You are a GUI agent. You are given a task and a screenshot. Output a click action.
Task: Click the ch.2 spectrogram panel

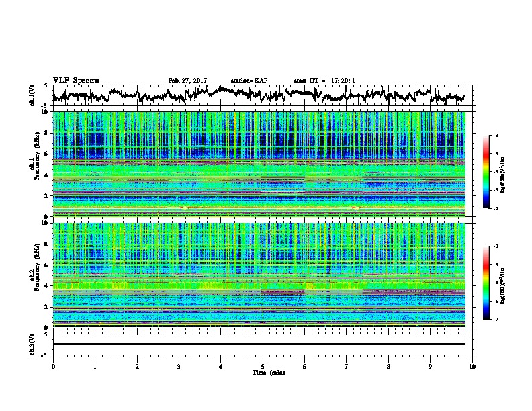pyautogui.click(x=259, y=275)
